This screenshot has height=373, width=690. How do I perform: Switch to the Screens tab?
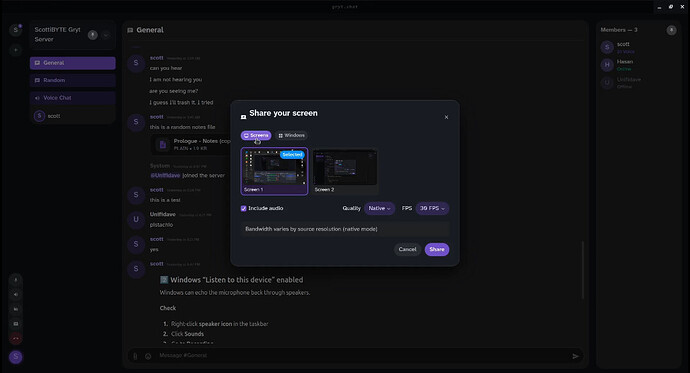click(x=256, y=135)
